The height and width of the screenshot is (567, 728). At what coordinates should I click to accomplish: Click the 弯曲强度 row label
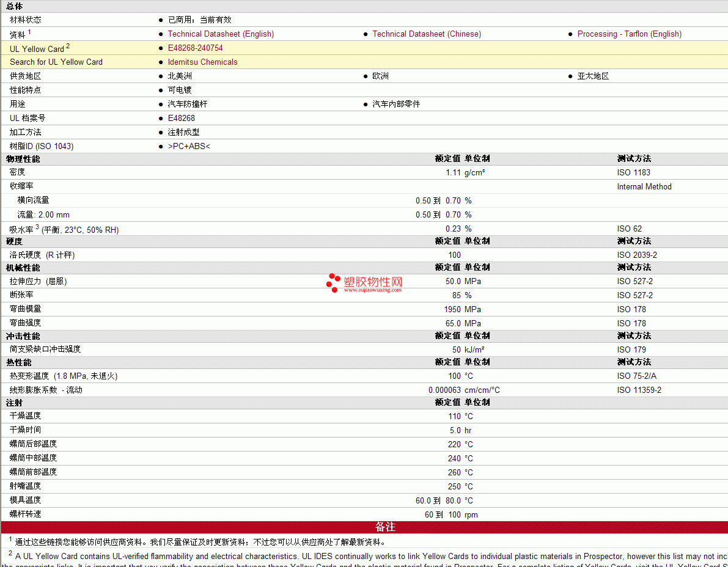click(x=25, y=323)
